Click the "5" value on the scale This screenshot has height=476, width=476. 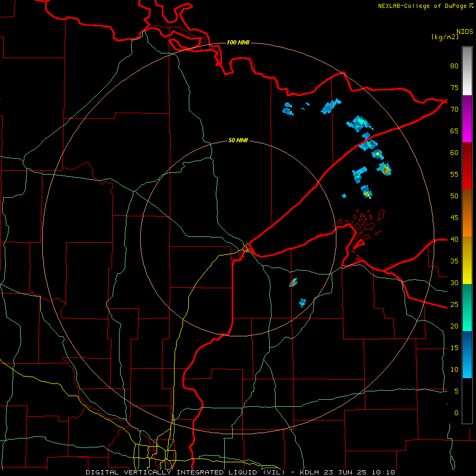(x=456, y=391)
